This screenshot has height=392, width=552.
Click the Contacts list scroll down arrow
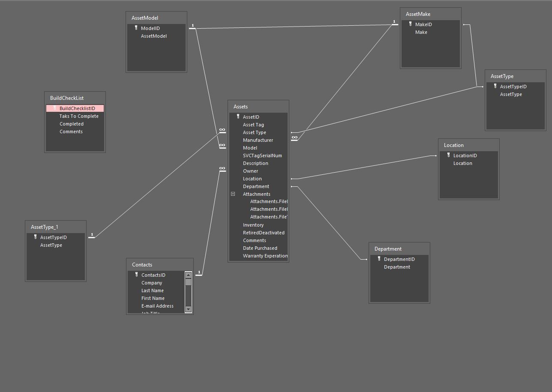(x=188, y=309)
